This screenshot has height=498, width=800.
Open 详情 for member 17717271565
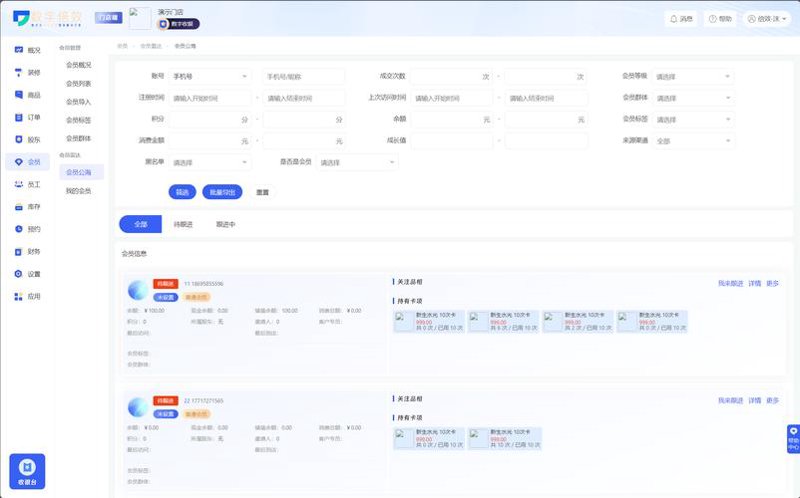[x=755, y=401]
